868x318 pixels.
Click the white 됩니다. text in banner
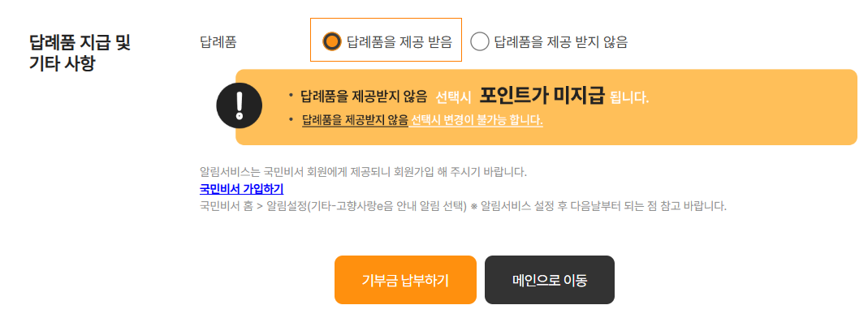(628, 98)
